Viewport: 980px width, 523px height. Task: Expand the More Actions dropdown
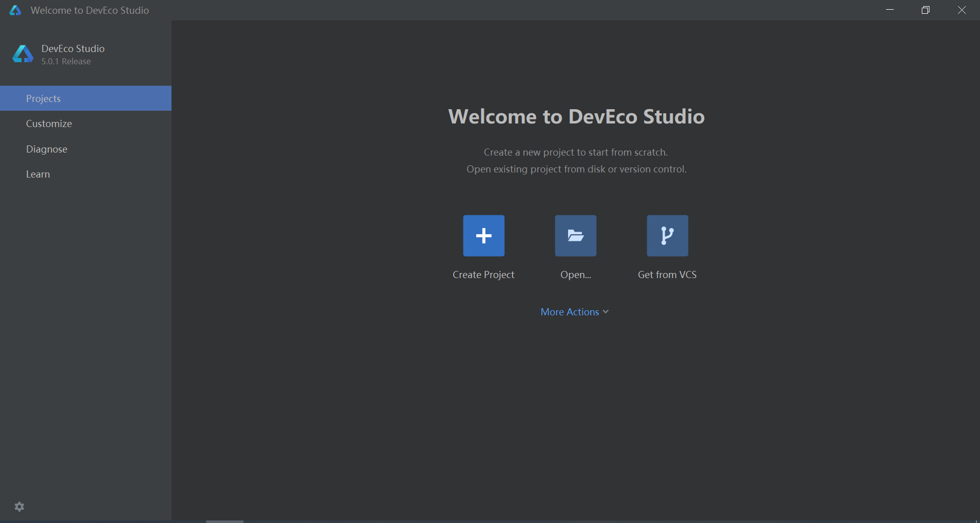click(x=575, y=312)
